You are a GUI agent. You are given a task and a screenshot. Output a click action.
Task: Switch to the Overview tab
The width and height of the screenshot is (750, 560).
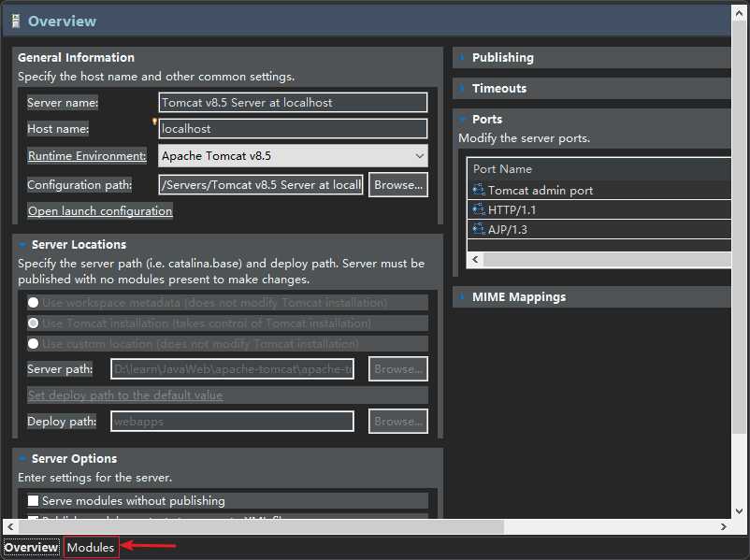pyautogui.click(x=31, y=548)
